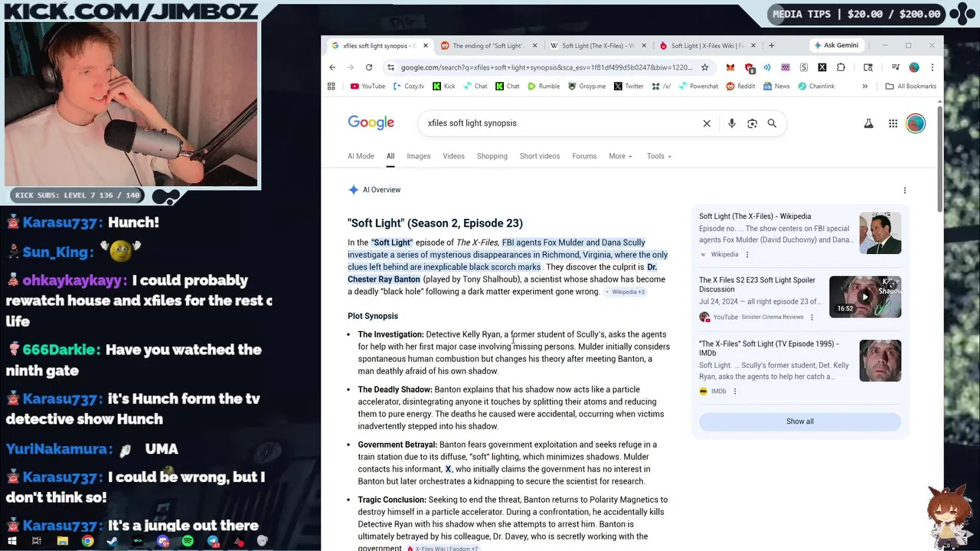The image size is (980, 551).
Task: Open the Rumble bookmark
Action: [544, 86]
